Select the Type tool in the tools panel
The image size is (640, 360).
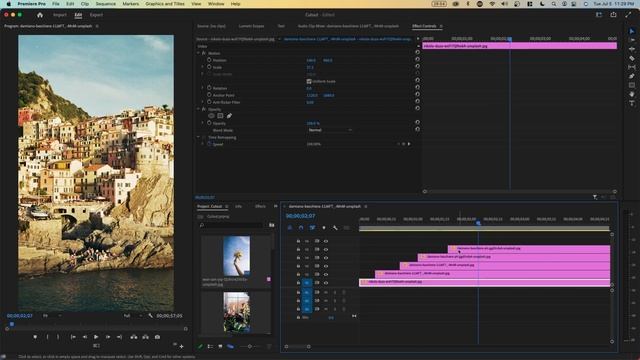[x=631, y=103]
